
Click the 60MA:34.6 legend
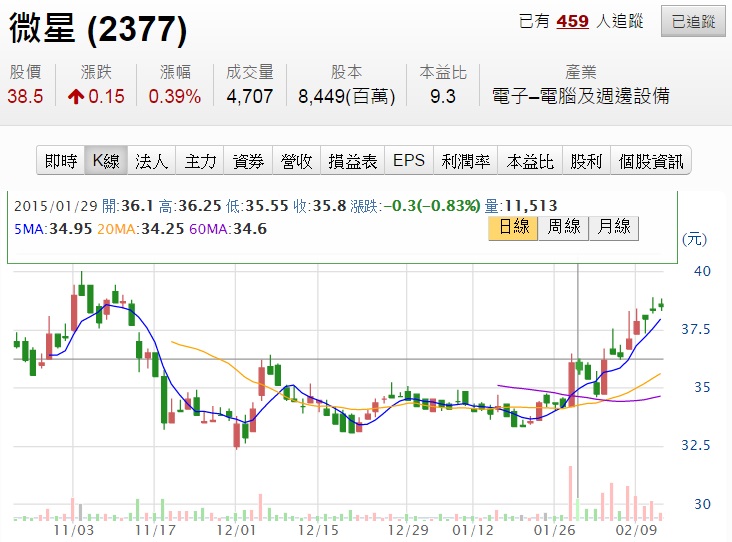(x=228, y=229)
